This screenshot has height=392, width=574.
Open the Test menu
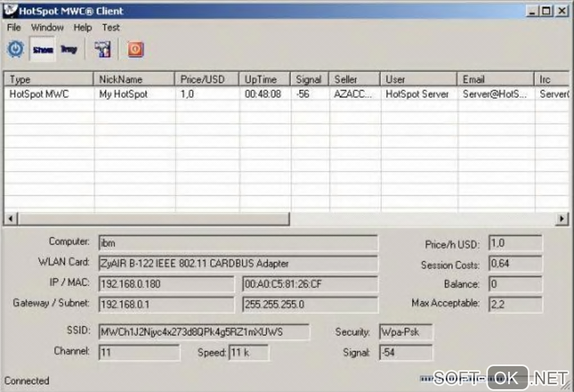[110, 28]
